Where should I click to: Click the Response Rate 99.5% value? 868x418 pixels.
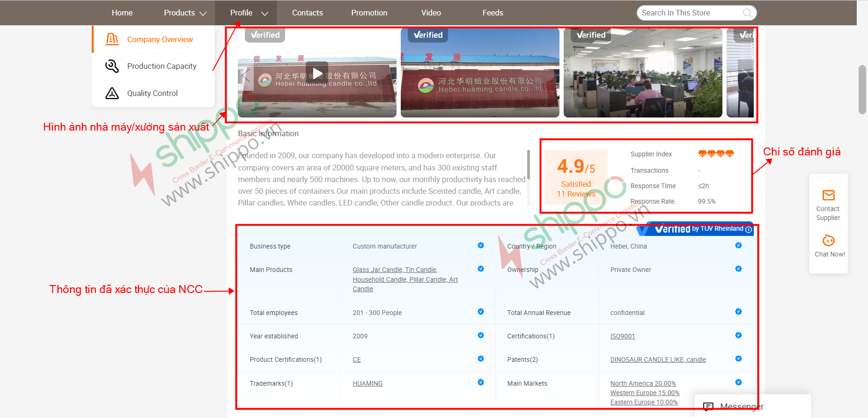(706, 201)
